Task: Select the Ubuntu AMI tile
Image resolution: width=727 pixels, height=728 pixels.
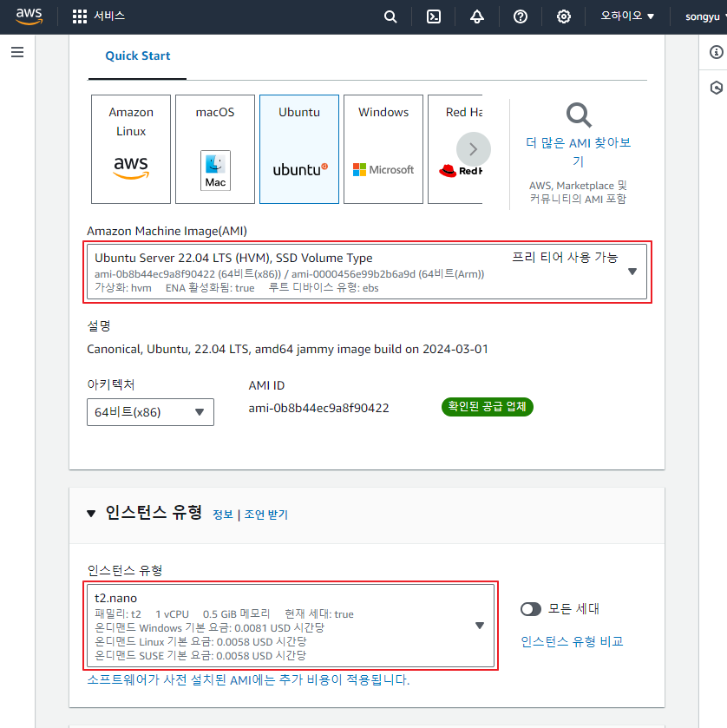Action: pyautogui.click(x=299, y=149)
